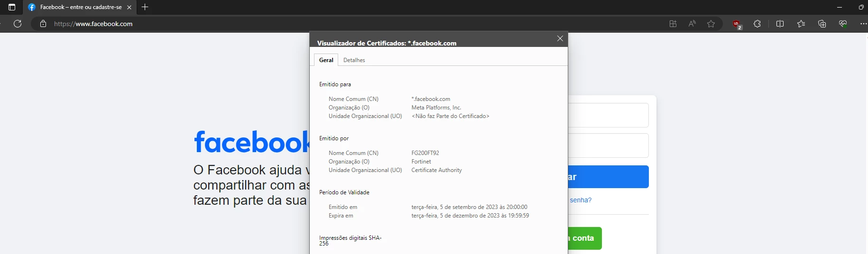The height and width of the screenshot is (254, 868).
Task: Close the Facebook browser tab
Action: pyautogui.click(x=129, y=7)
